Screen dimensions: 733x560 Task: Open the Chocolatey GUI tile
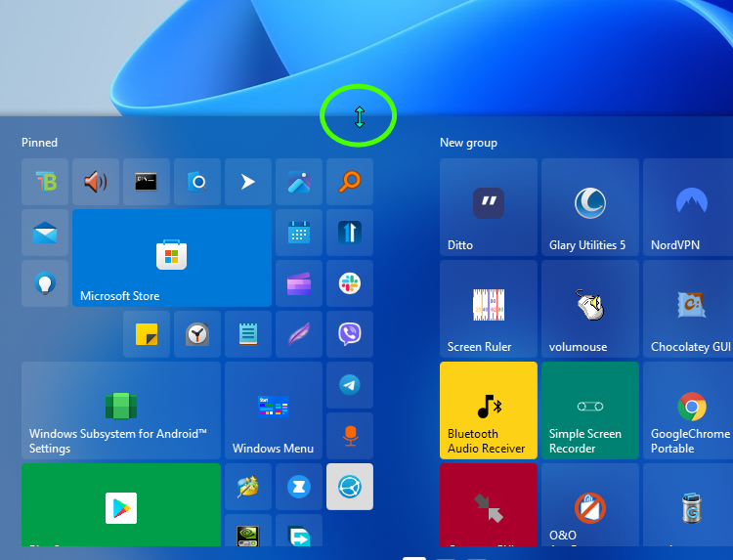pos(688,309)
